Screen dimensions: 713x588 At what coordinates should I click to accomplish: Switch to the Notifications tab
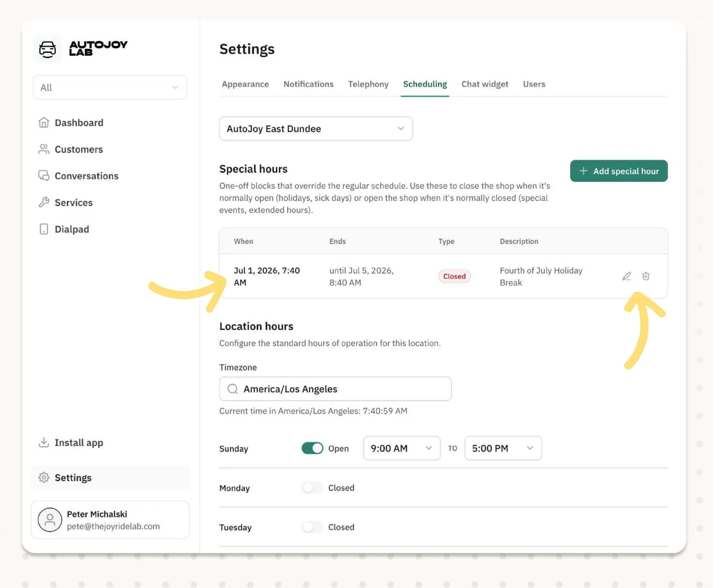tap(308, 84)
